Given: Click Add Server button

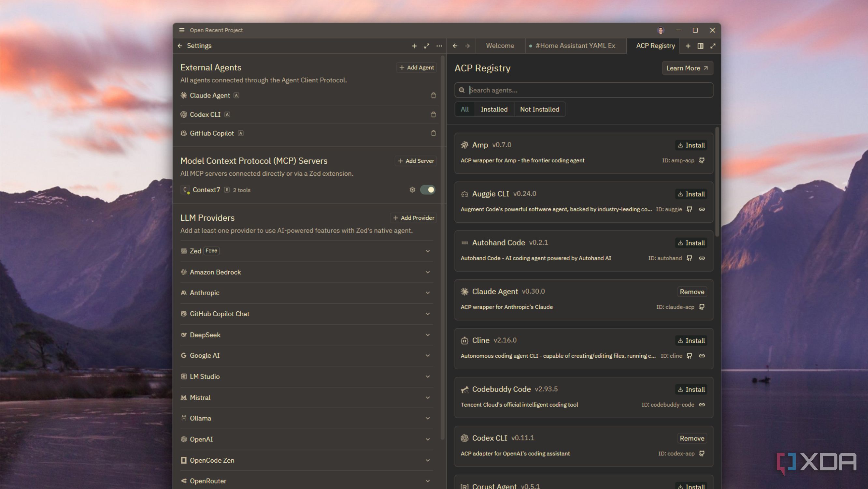Looking at the screenshot, I should (416, 161).
